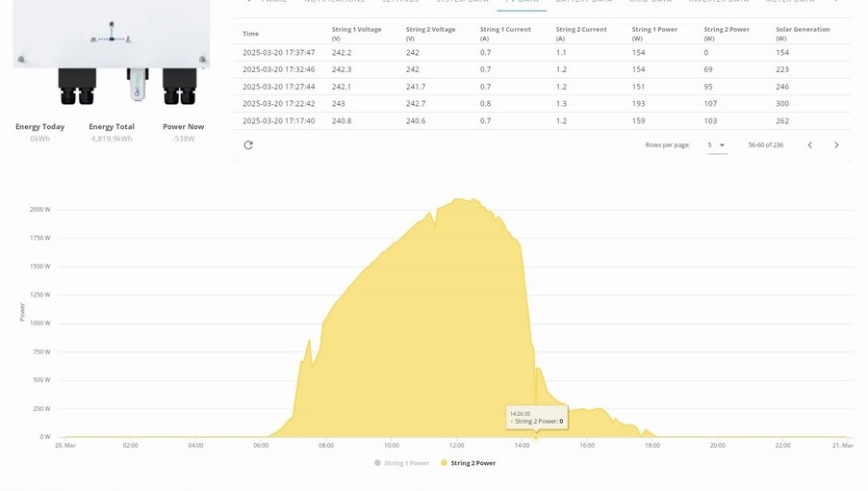Switch to the Grid Data tab
The height and width of the screenshot is (491, 868).
click(651, 2)
